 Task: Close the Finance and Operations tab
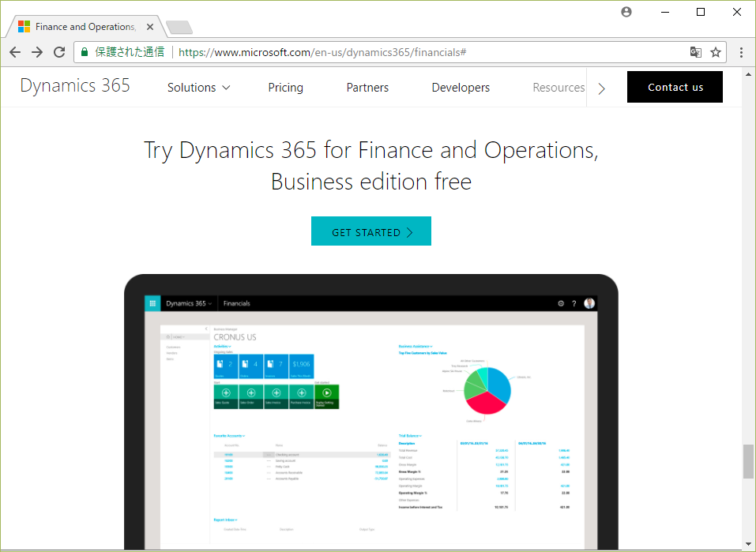[150, 27]
